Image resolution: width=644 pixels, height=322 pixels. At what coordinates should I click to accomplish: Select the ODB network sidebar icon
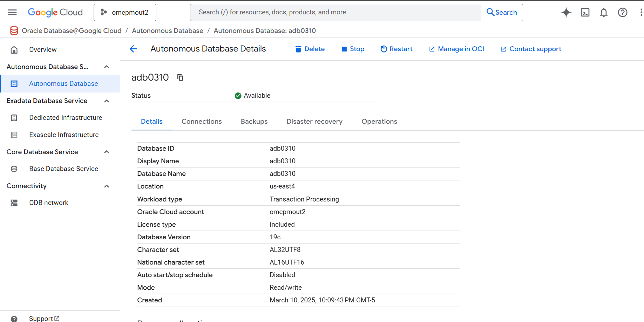[14, 203]
